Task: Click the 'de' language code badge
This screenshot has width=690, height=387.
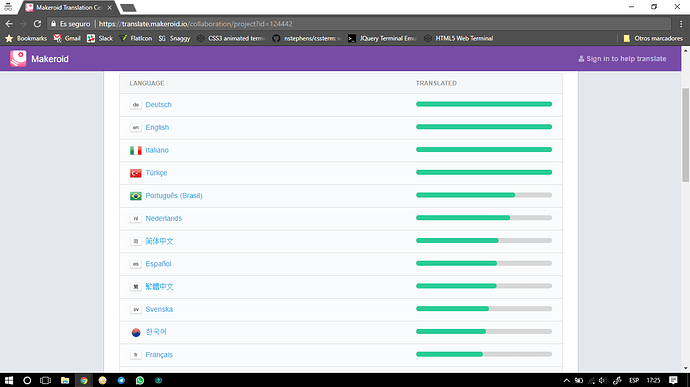Action: point(136,105)
